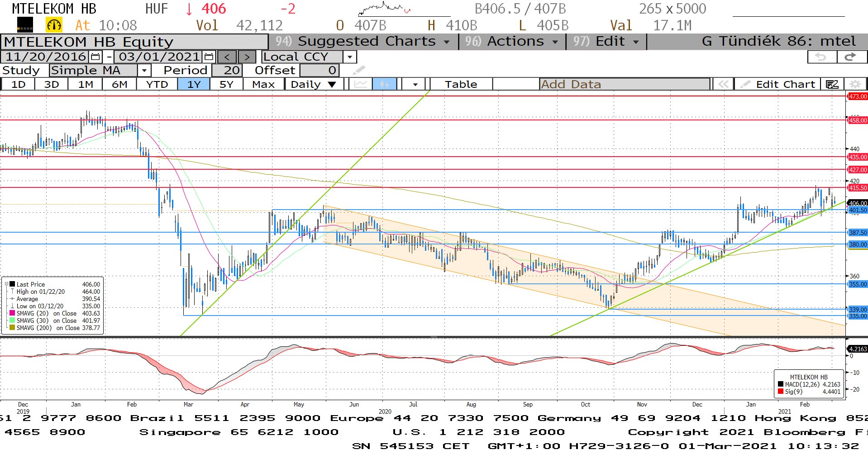Click the G Tündiék 86: mtel chart title

(x=778, y=41)
